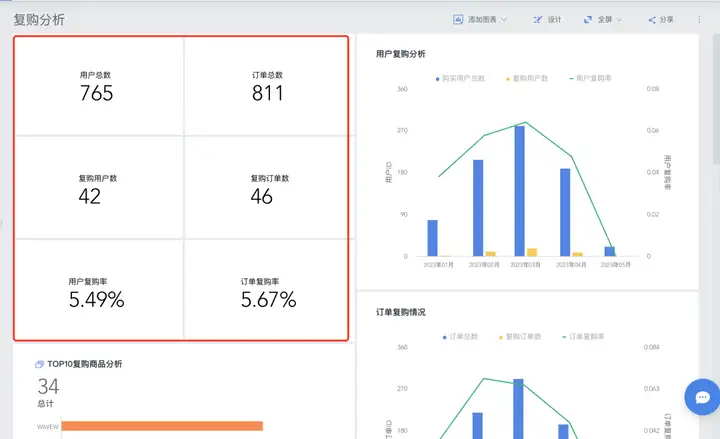Open the vertical three-dot more menu
The height and width of the screenshot is (439, 720).
click(699, 19)
